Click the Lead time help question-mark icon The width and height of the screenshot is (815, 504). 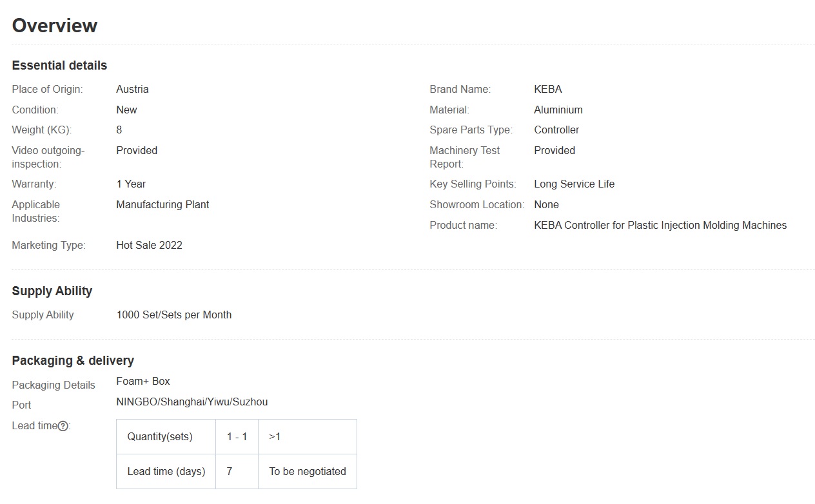point(63,426)
